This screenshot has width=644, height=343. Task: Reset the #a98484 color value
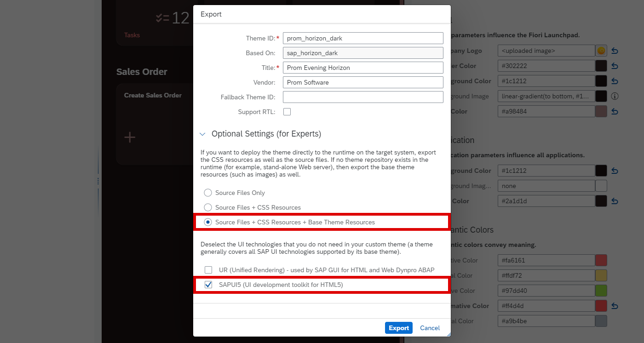(615, 111)
